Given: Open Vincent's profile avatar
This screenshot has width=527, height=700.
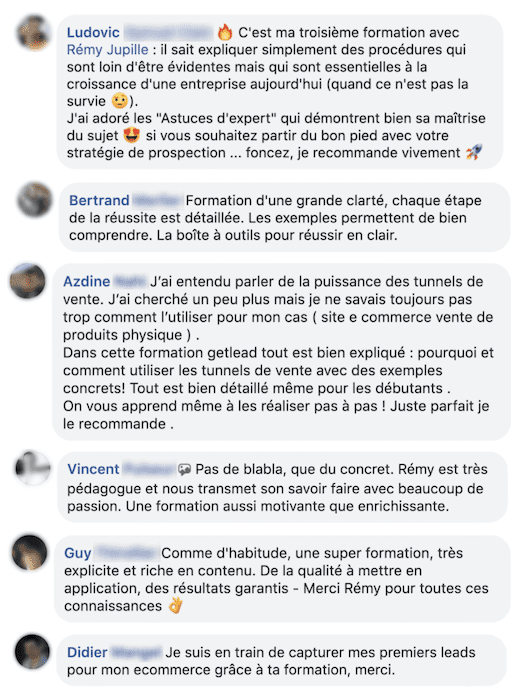Looking at the screenshot, I should pyautogui.click(x=33, y=468).
